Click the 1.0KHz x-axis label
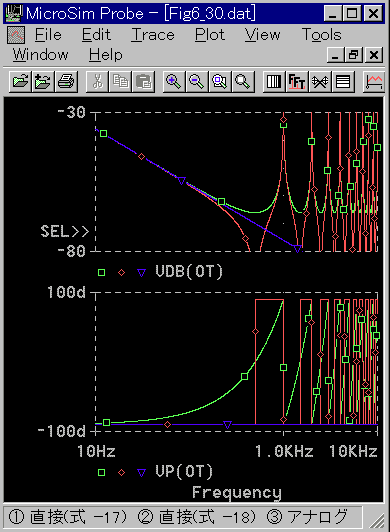 284,451
